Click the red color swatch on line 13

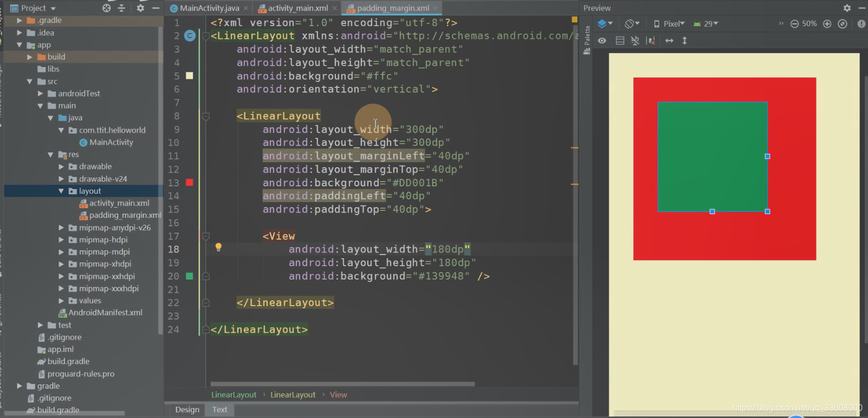tap(189, 183)
